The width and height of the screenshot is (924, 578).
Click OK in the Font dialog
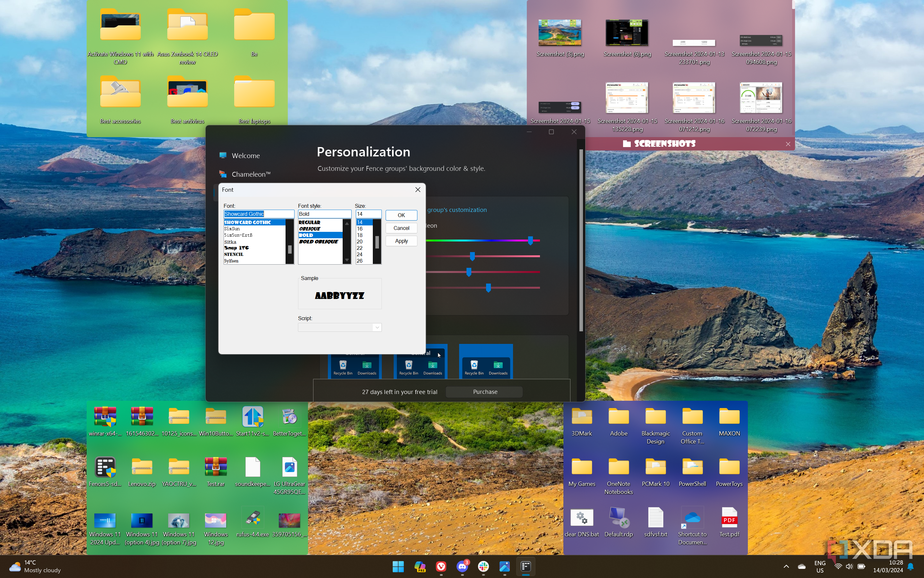click(401, 215)
